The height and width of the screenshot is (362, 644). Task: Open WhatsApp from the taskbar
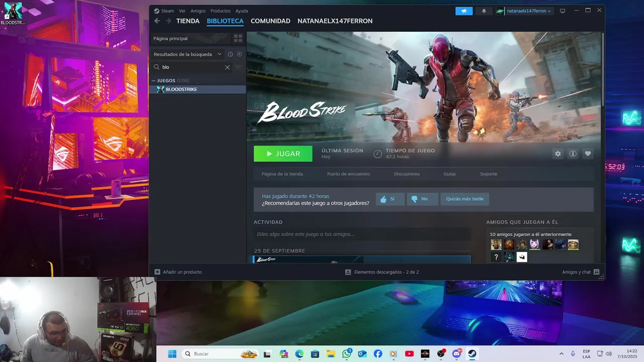347,354
